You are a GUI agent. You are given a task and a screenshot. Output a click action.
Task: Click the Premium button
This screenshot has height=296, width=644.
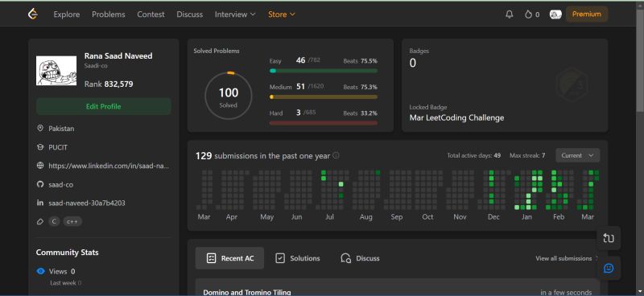coord(587,14)
